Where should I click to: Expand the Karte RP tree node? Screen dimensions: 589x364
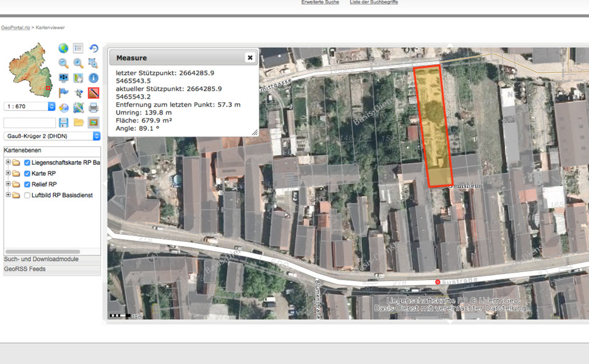(x=8, y=173)
